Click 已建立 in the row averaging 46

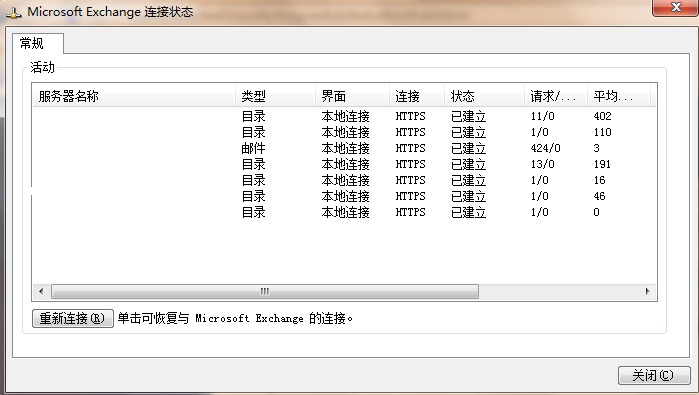click(468, 196)
